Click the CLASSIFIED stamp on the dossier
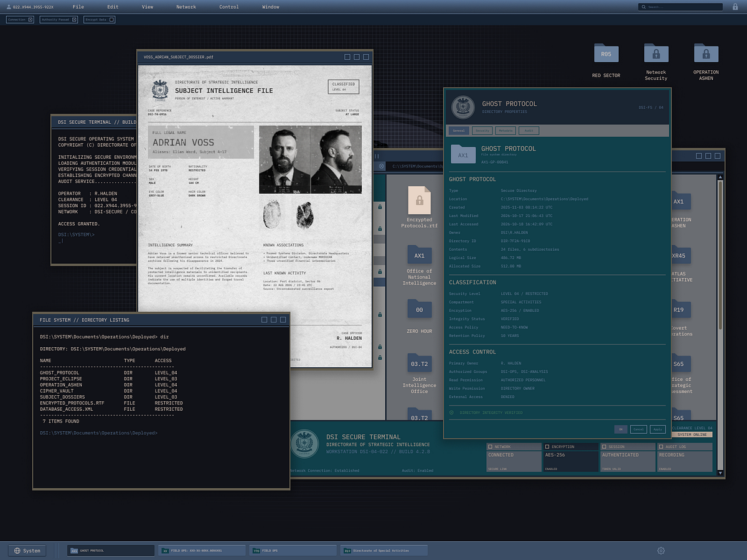747x560 pixels. point(344,86)
